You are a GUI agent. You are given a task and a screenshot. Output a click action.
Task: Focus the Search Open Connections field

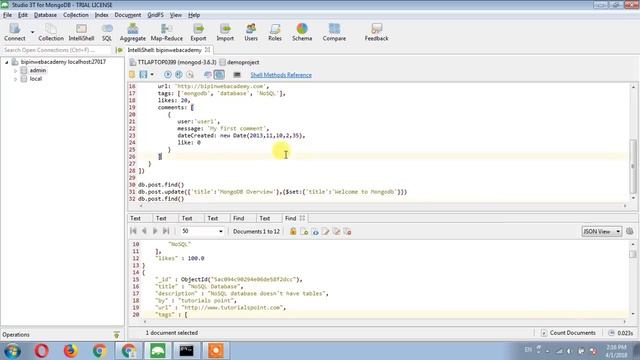[x=56, y=50]
